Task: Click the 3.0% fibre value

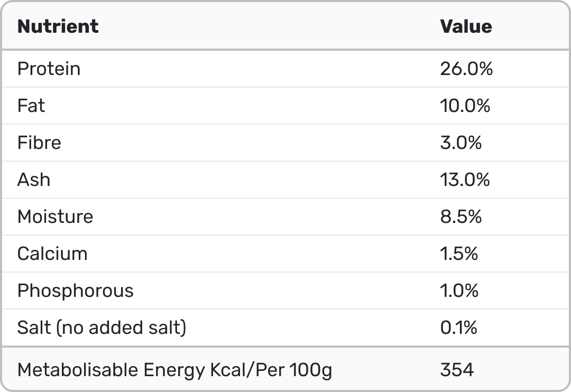Action: tap(461, 143)
